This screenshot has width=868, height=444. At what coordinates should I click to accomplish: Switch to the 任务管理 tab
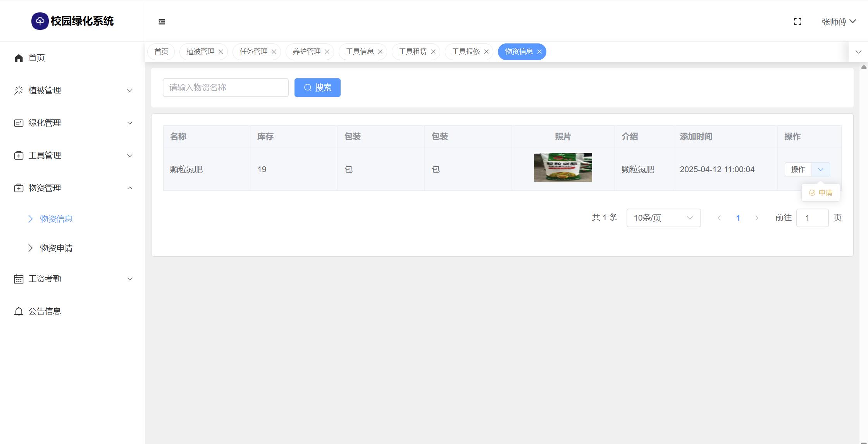[253, 52]
